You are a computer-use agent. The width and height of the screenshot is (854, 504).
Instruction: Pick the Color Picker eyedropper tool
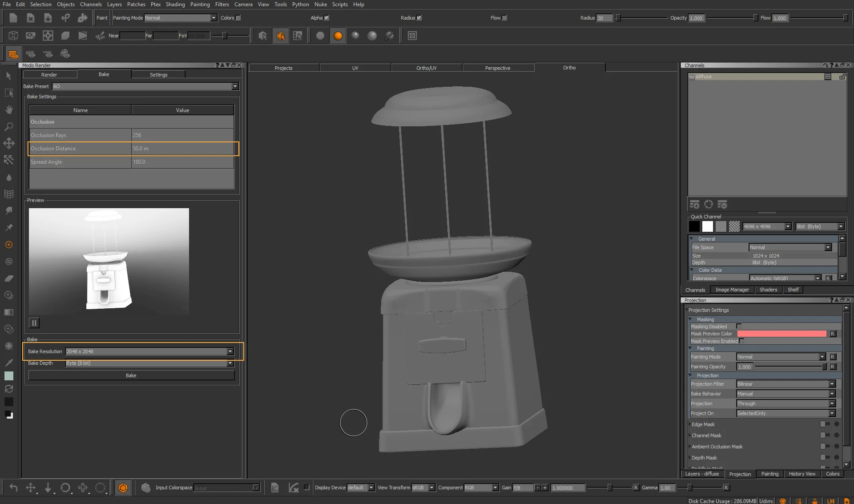[x=8, y=363]
